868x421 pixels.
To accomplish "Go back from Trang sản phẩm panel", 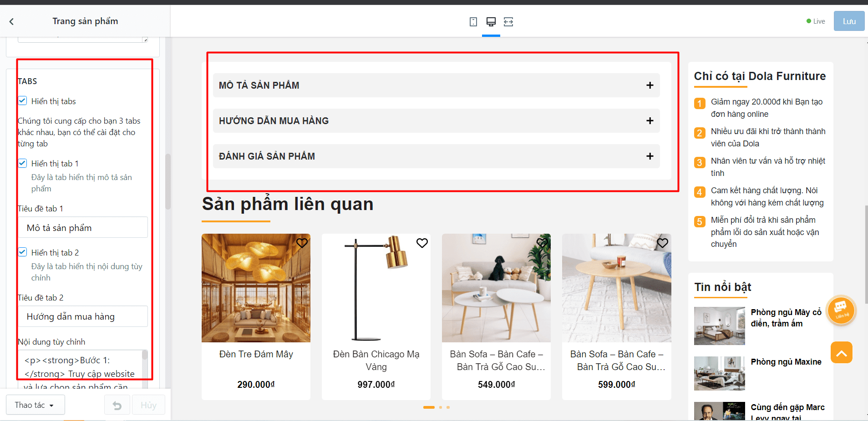I will [x=11, y=21].
